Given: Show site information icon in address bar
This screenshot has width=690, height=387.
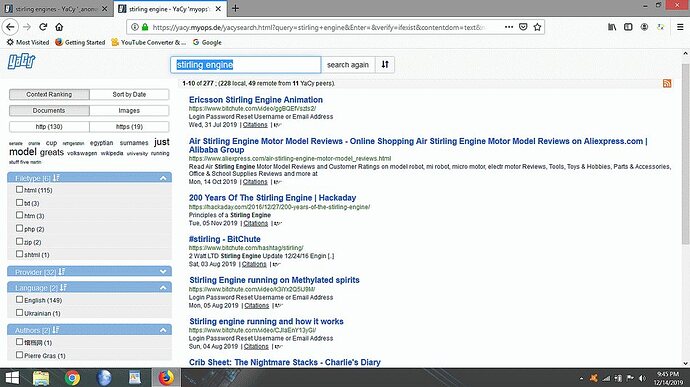Looking at the screenshot, I should 135,27.
